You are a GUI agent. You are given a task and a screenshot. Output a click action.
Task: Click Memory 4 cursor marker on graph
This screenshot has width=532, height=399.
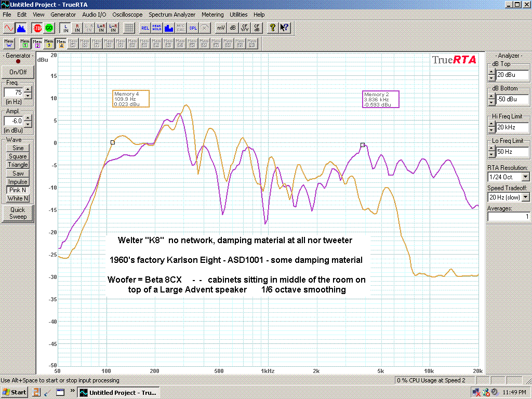[x=113, y=142]
